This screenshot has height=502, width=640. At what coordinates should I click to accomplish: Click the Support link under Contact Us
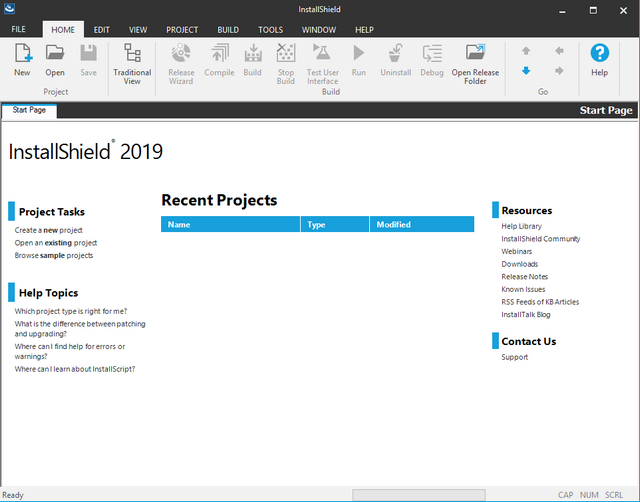[515, 357]
